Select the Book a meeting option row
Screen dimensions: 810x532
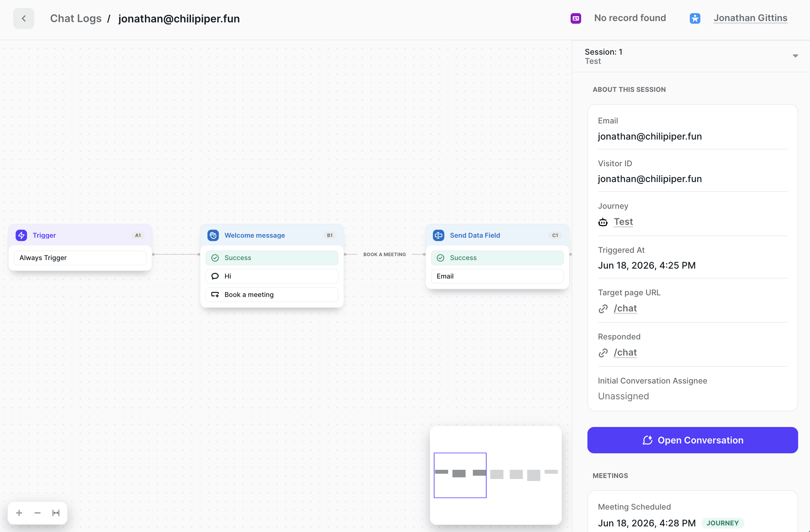[x=272, y=294]
